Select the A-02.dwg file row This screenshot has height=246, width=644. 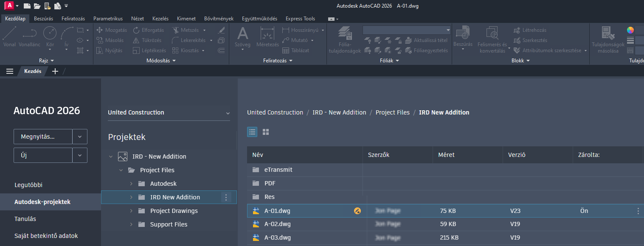pos(445,224)
